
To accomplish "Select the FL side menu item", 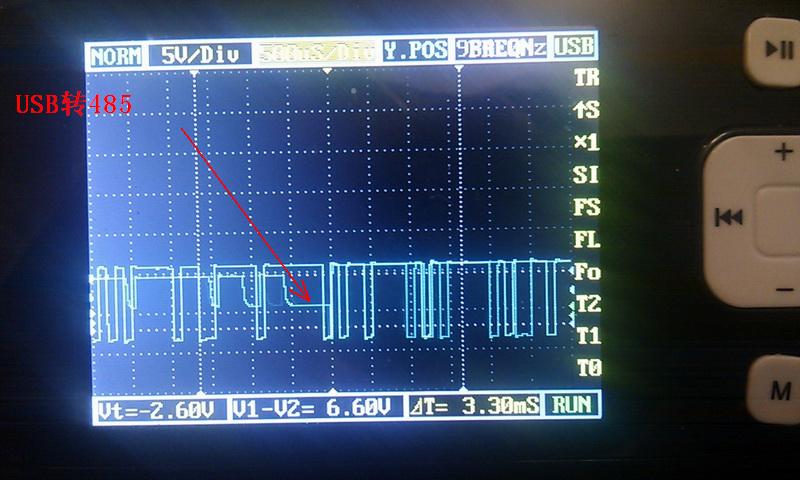I will pos(586,240).
